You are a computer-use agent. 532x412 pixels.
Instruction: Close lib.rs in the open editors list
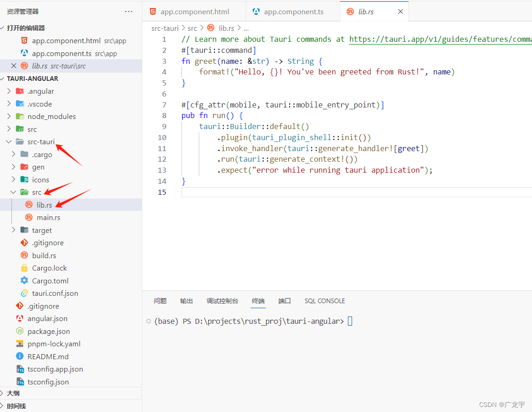[13, 66]
